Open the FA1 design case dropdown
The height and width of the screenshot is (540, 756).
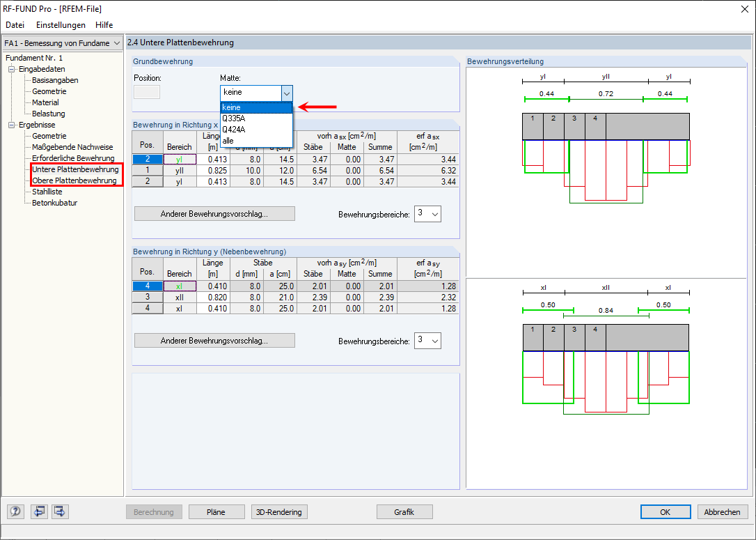[63, 43]
